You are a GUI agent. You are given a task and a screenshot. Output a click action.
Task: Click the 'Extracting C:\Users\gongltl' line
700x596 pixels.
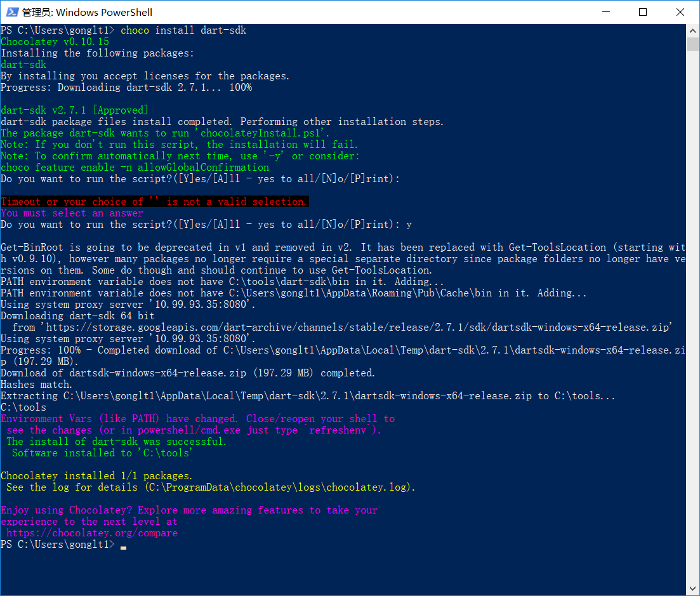[308, 396]
